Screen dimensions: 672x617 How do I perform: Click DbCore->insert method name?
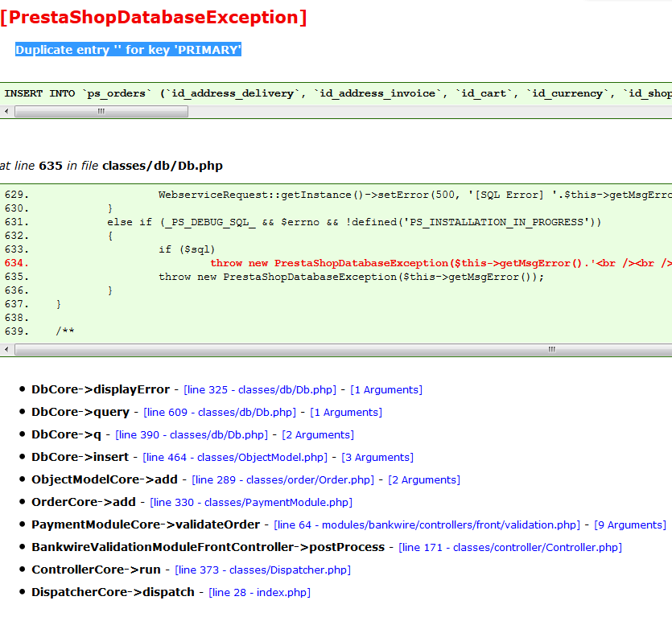pos(80,457)
